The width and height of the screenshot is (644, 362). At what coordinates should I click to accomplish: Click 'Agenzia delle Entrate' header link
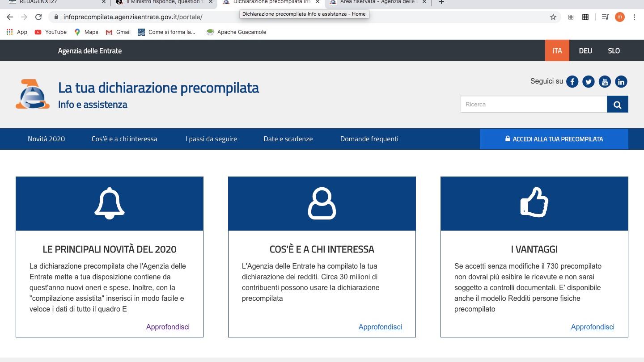(x=90, y=51)
